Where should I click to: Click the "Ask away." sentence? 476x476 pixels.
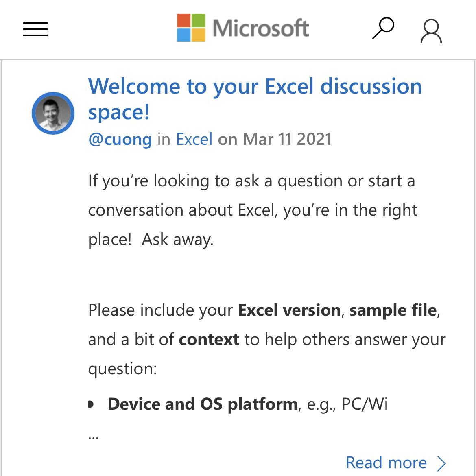(x=178, y=240)
